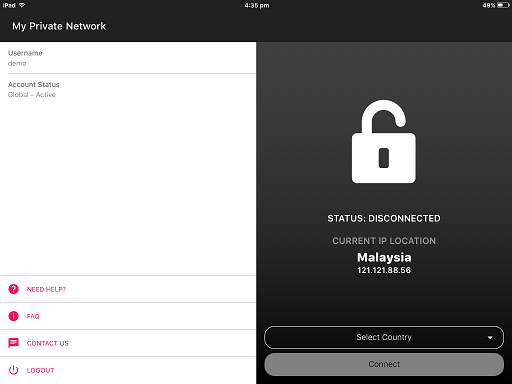This screenshot has height=384, width=512.
Task: Tap the Username field showing demo
Action: [x=128, y=58]
